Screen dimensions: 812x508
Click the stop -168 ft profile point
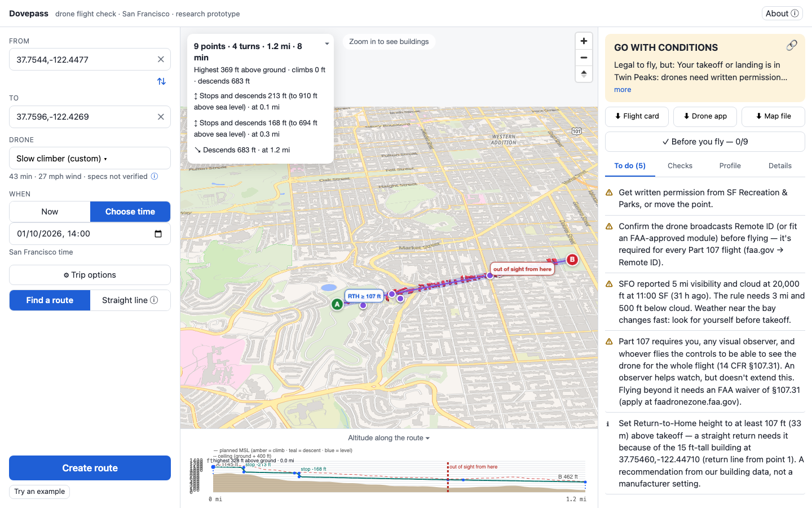pos(299,476)
